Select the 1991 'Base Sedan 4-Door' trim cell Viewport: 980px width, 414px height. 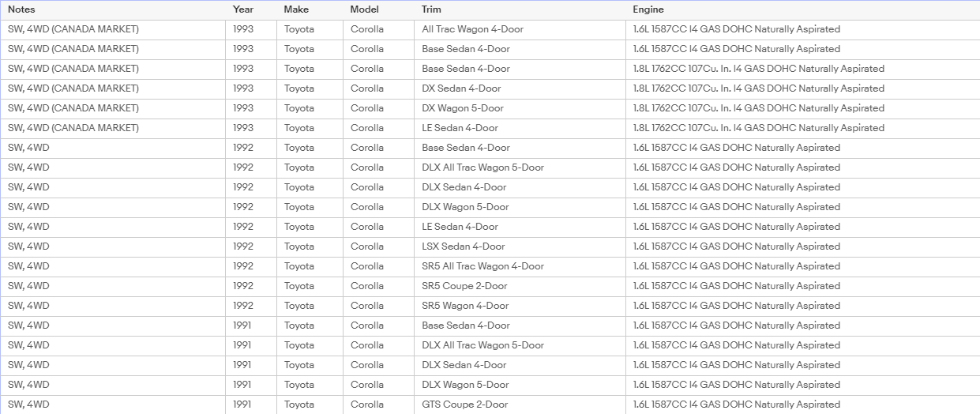pos(520,326)
